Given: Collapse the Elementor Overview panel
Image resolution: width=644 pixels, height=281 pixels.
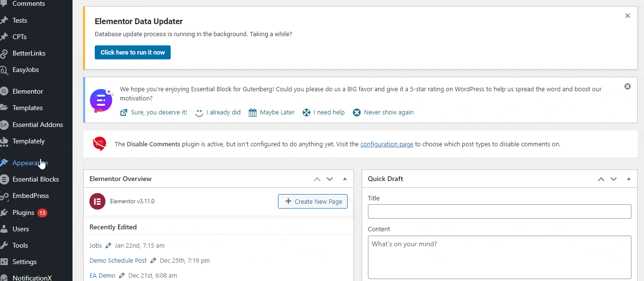Looking at the screenshot, I should coord(345,179).
